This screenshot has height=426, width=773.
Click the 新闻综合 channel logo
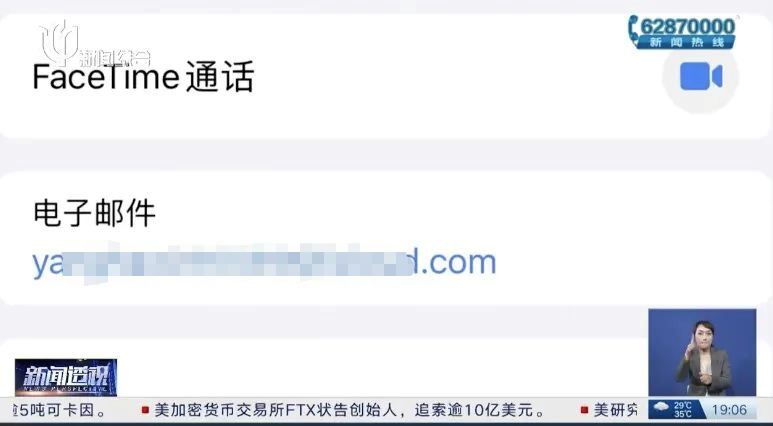(x=94, y=44)
